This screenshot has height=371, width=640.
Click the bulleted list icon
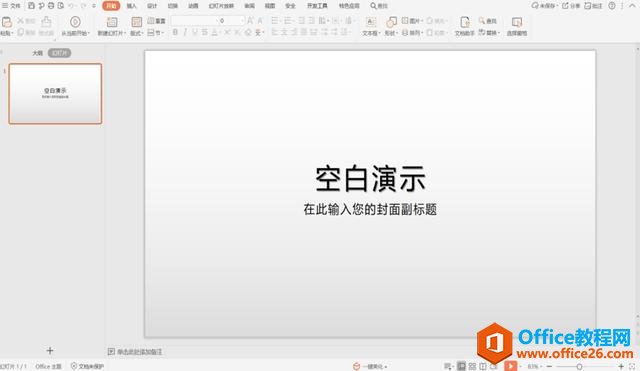pyautogui.click(x=276, y=20)
